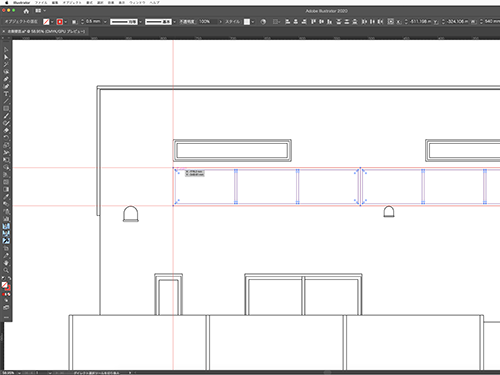Select the Lasso tool
Image resolution: width=500 pixels, height=375 pixels.
[6, 72]
